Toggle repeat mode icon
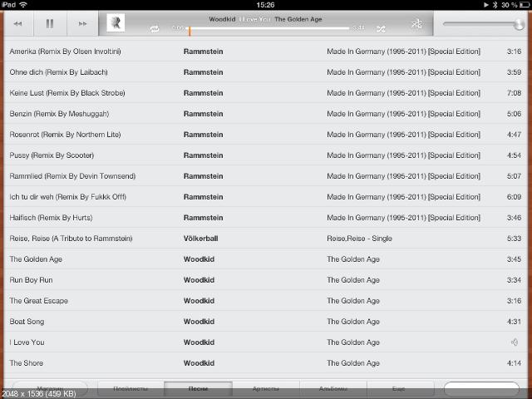Viewport: 532px width, 399px height. pos(155,29)
